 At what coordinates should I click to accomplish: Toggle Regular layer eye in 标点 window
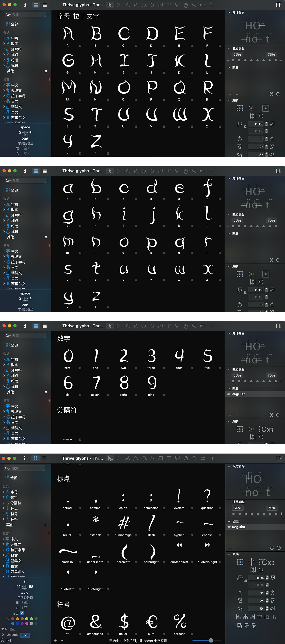[x=229, y=527]
